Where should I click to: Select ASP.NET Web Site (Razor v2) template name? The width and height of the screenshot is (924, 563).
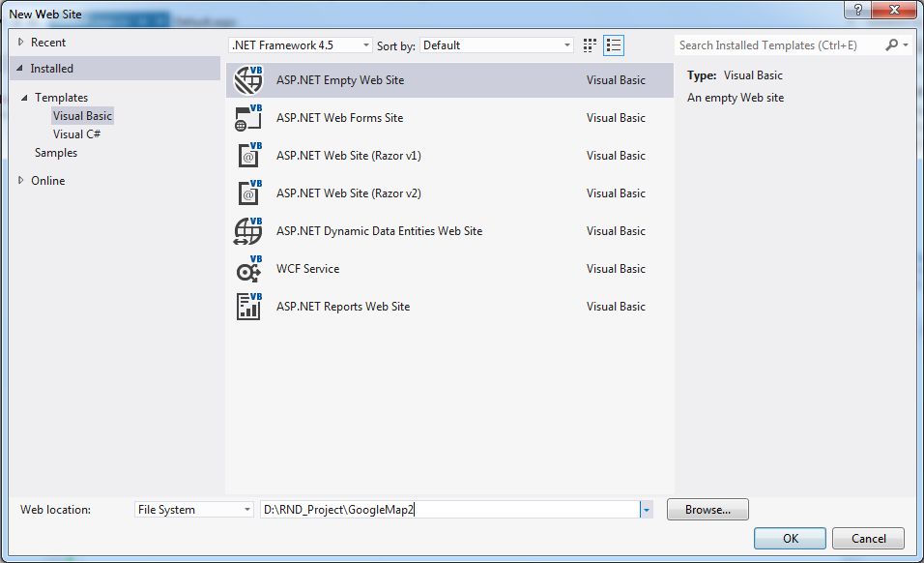tap(348, 193)
